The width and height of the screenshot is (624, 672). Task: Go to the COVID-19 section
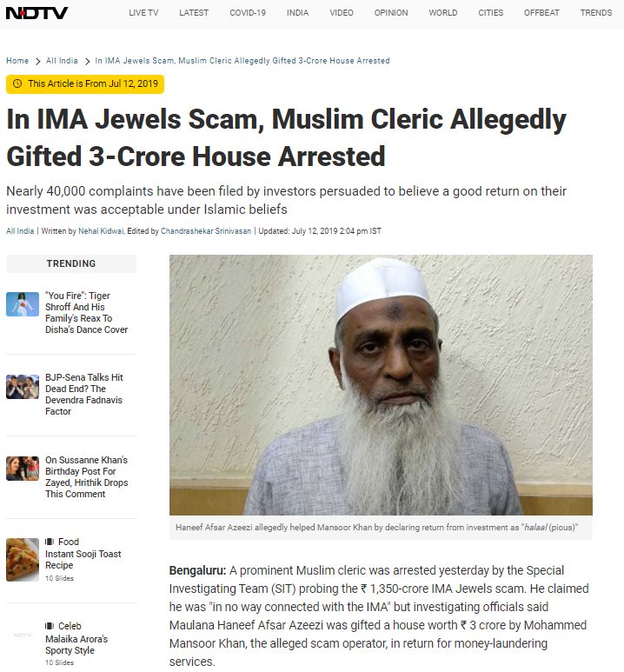[248, 13]
